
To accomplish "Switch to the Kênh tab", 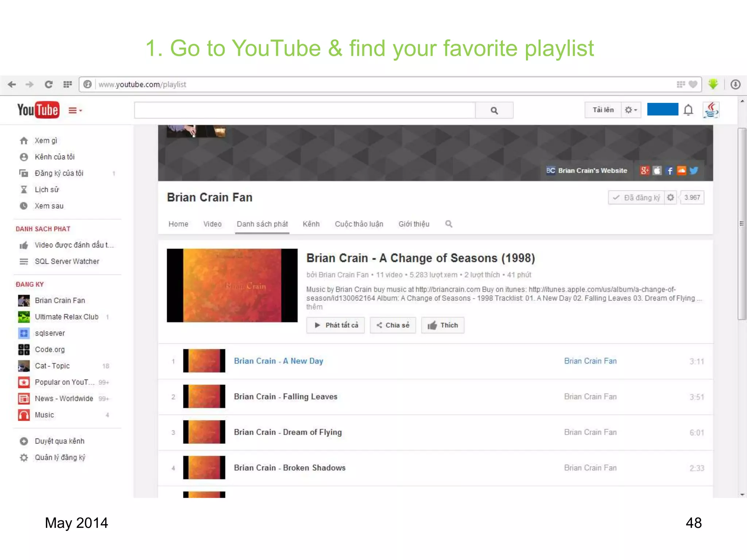I will coord(311,224).
